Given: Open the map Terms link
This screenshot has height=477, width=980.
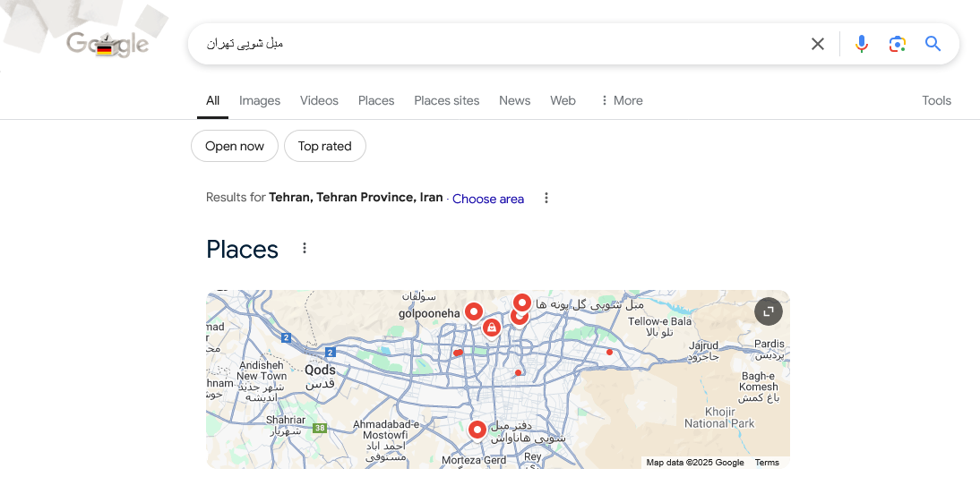Looking at the screenshot, I should (767, 463).
